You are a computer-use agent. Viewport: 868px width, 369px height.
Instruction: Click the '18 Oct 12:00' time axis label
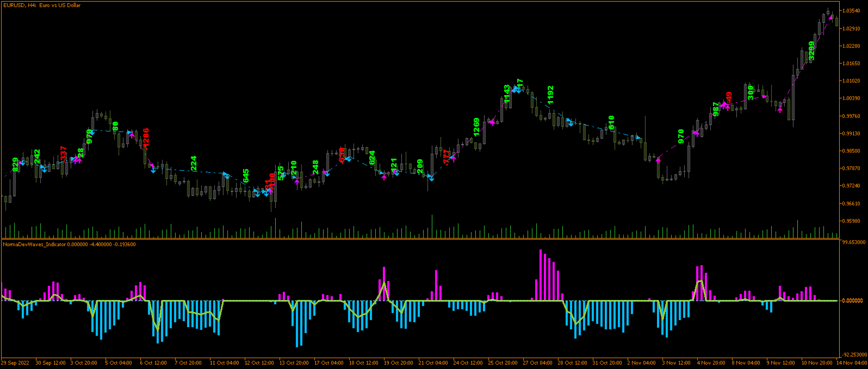364,362
